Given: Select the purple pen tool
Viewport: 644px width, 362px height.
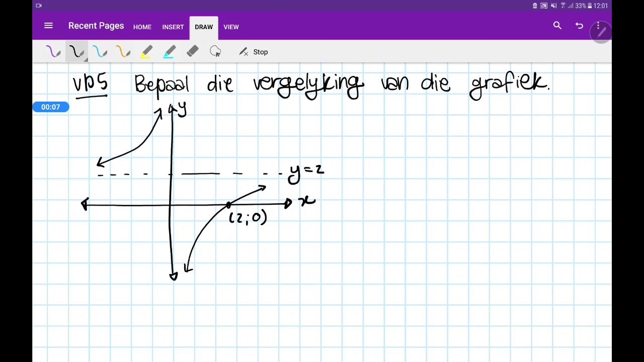Looking at the screenshot, I should click(53, 52).
